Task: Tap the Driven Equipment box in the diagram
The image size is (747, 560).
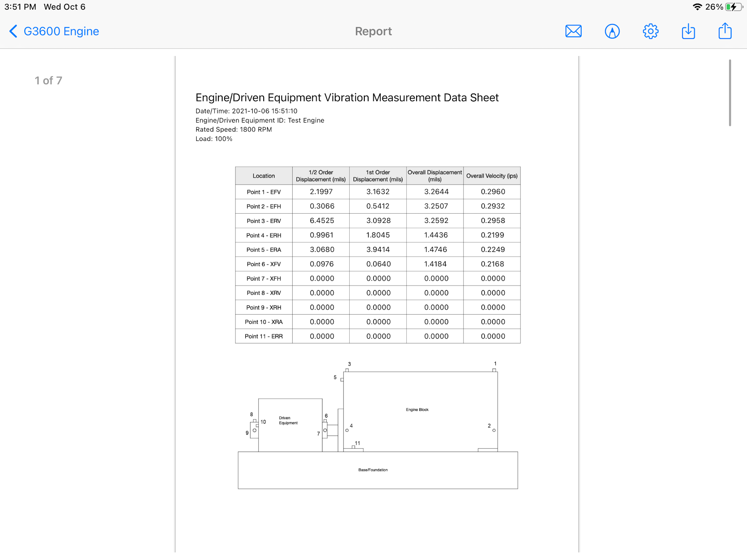Action: click(290, 425)
